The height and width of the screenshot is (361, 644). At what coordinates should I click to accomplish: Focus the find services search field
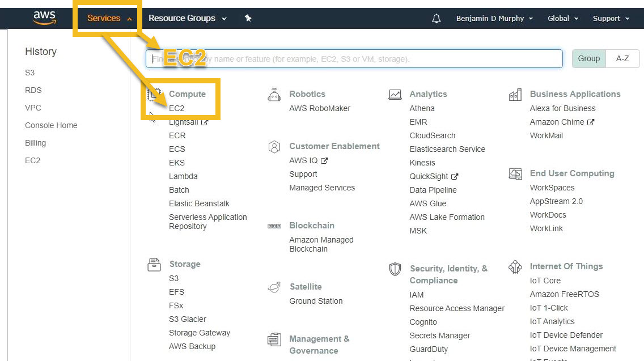click(x=354, y=59)
